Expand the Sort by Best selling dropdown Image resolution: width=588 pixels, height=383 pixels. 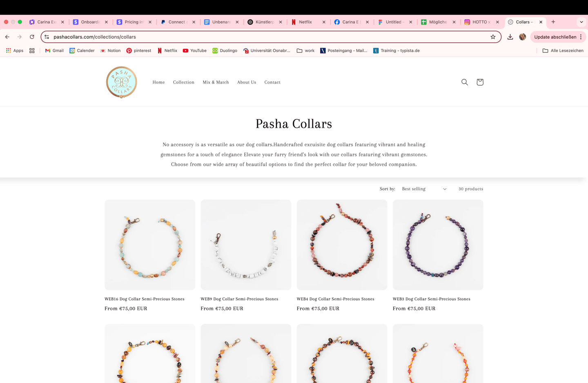pos(424,189)
